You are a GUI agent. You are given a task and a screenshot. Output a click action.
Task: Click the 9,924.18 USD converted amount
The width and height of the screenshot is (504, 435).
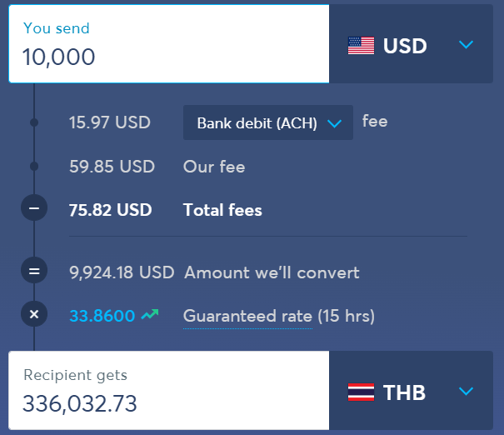tap(122, 272)
